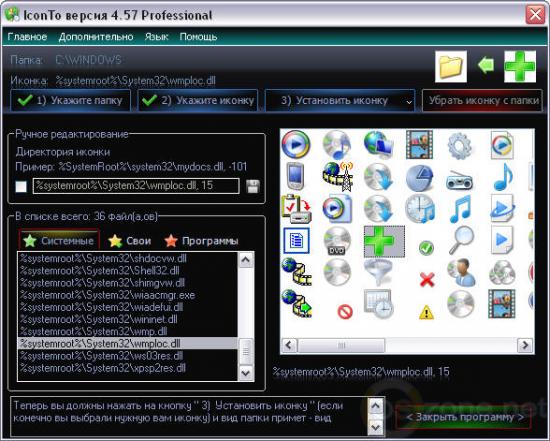Click the hint text scroll up arrow
This screenshot has width=550, height=441.
376,406
